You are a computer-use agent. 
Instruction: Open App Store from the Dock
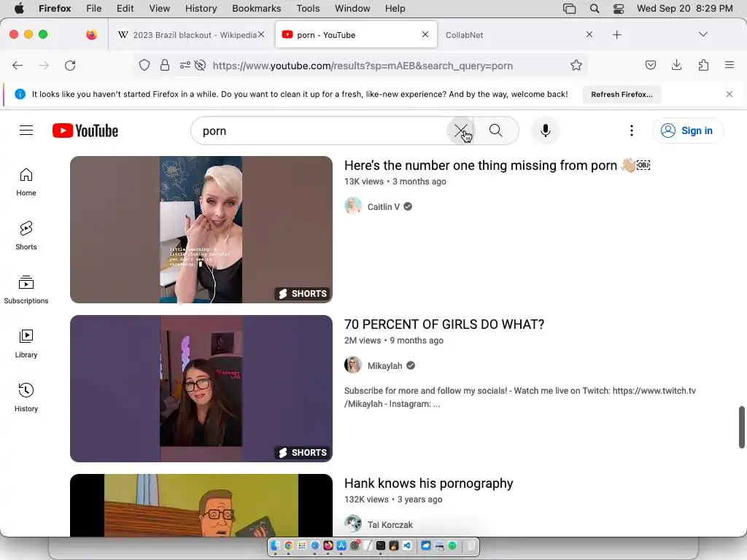click(341, 545)
